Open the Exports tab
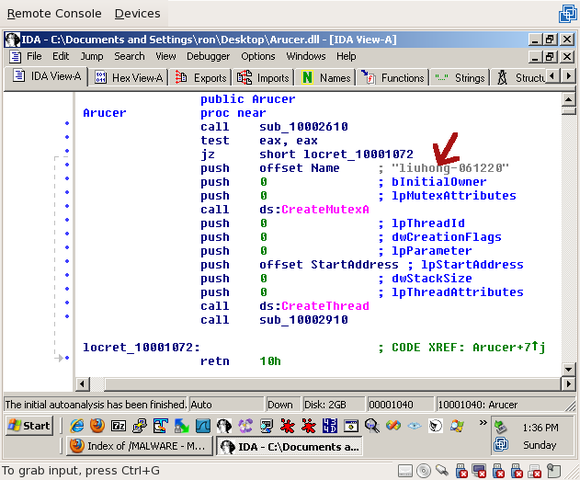This screenshot has height=480, width=580. point(200,78)
